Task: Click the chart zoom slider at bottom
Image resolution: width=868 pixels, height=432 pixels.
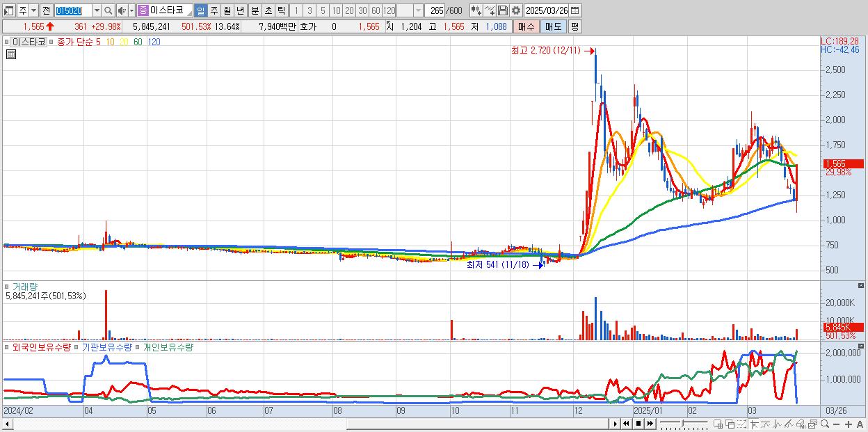Action: coord(684,424)
